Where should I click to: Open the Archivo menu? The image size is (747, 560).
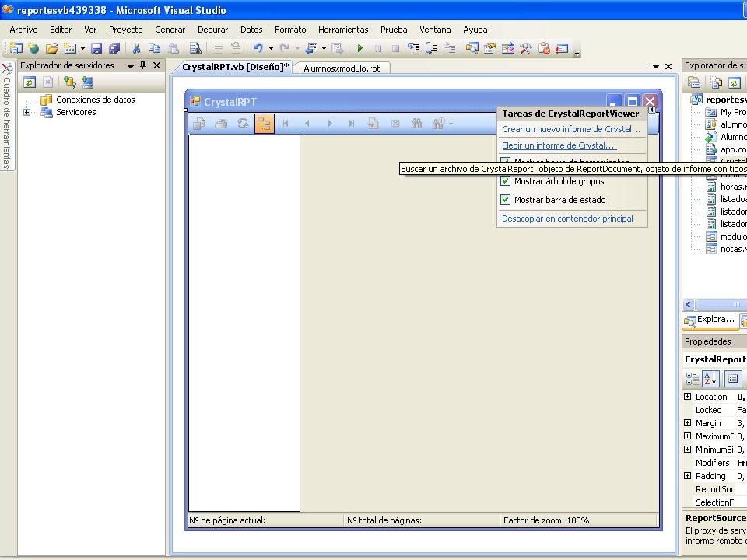point(23,30)
